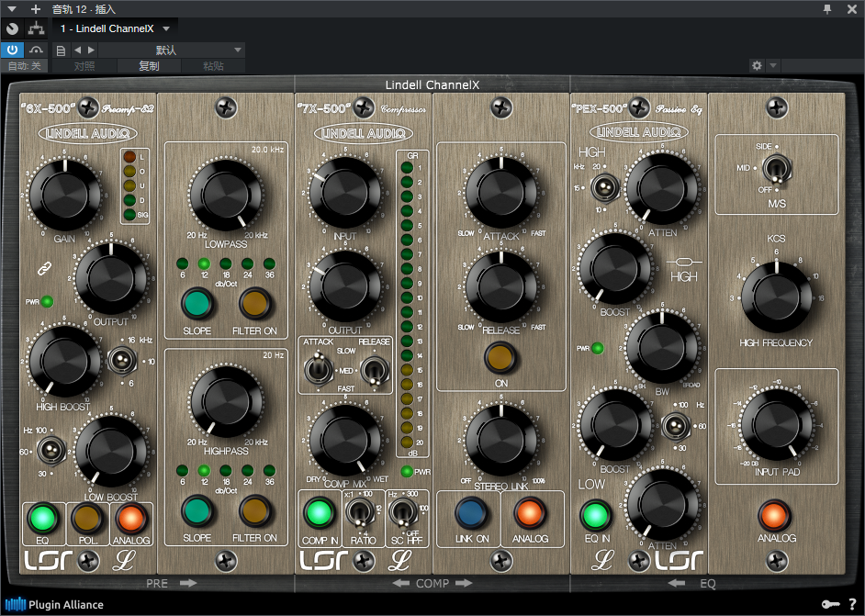
Task: Toggle the attack/release ON button
Action: pyautogui.click(x=500, y=357)
